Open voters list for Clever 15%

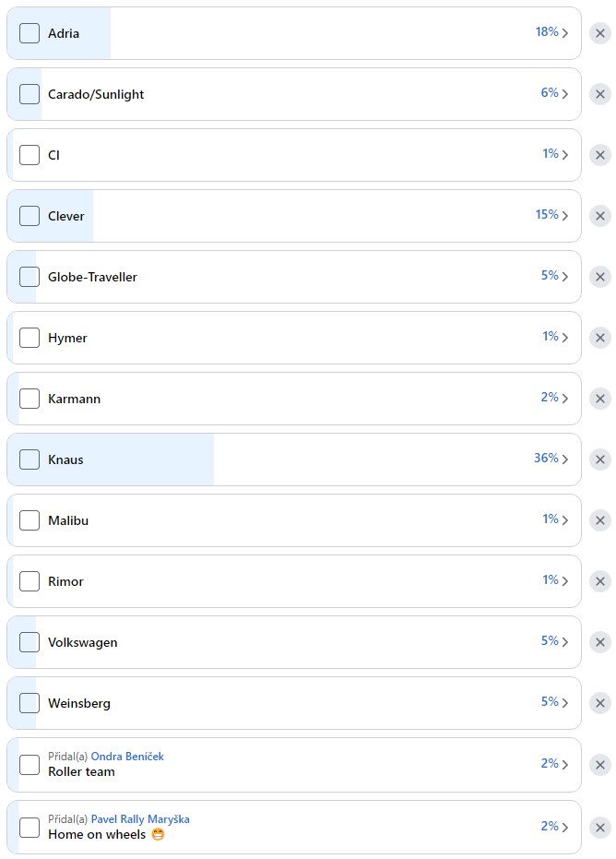[551, 215]
